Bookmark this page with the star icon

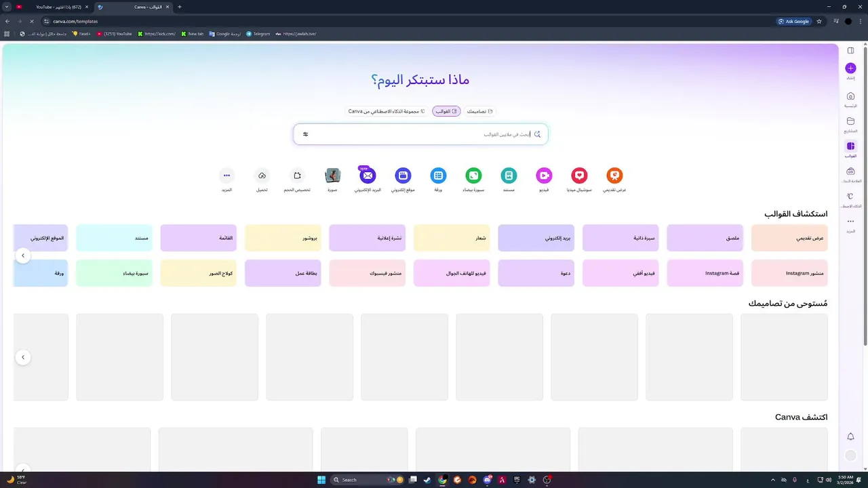click(819, 21)
